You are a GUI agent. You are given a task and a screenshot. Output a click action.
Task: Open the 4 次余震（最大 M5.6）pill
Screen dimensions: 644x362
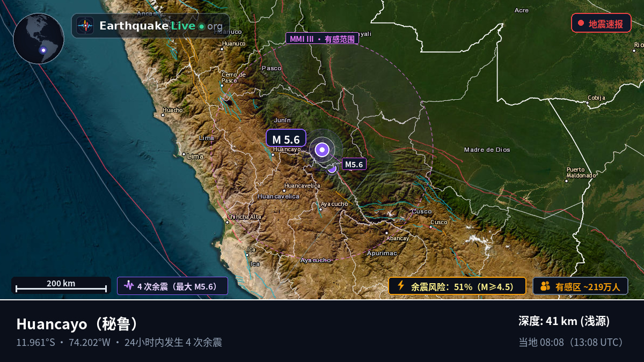173,286
